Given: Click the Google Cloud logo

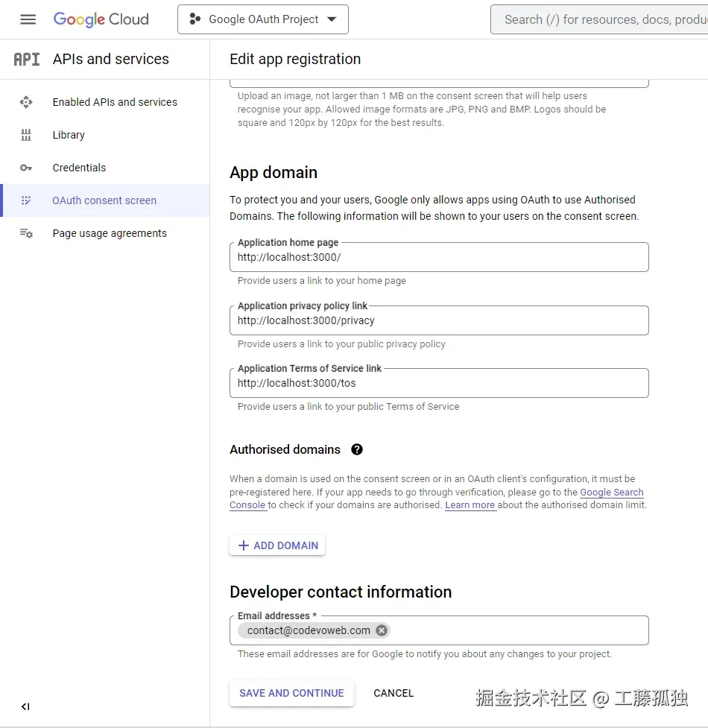Looking at the screenshot, I should tap(101, 19).
